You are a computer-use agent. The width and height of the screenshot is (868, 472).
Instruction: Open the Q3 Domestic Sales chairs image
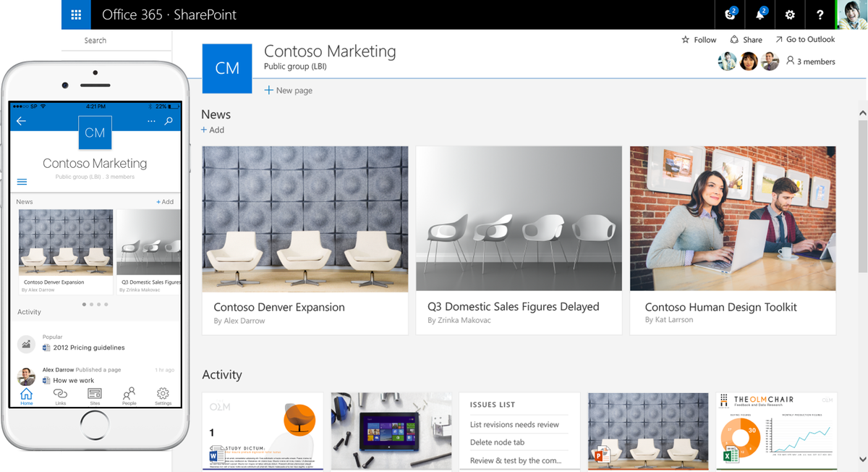[519, 219]
